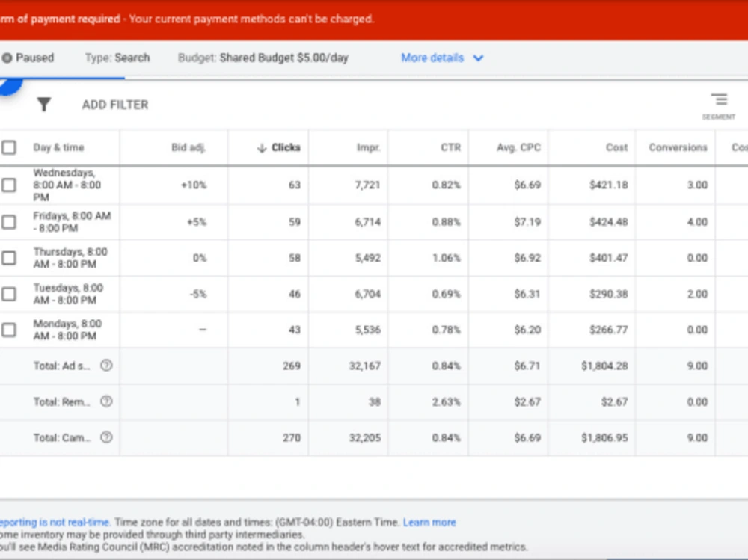Edit the +5% bid adjustment for Fridays

coord(197,222)
